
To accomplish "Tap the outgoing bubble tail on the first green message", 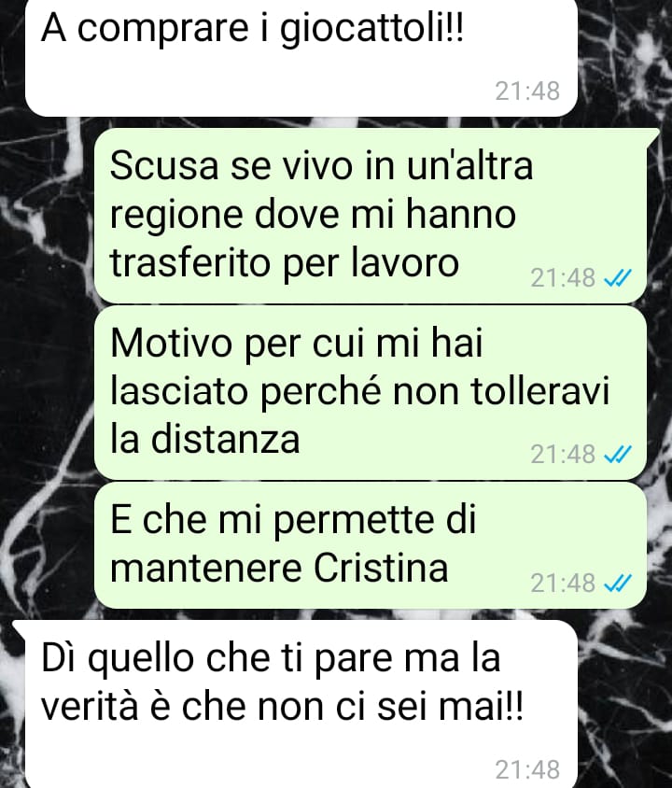I will 653,135.
